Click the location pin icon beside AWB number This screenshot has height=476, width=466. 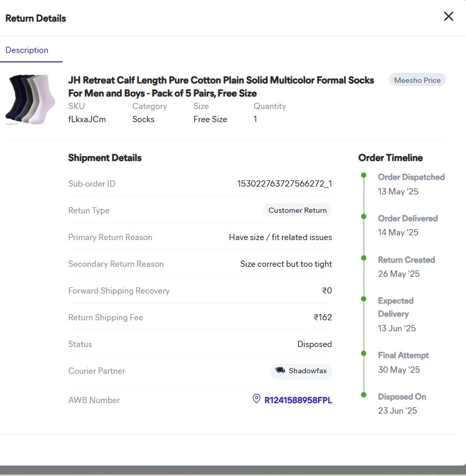(x=256, y=398)
